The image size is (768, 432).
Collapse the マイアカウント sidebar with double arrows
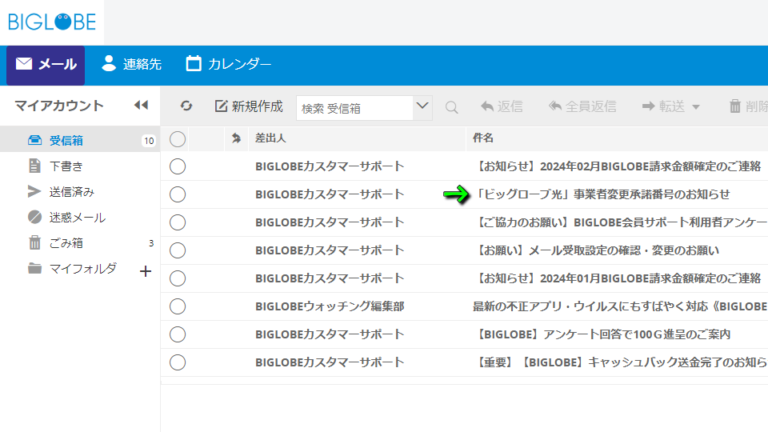(141, 105)
